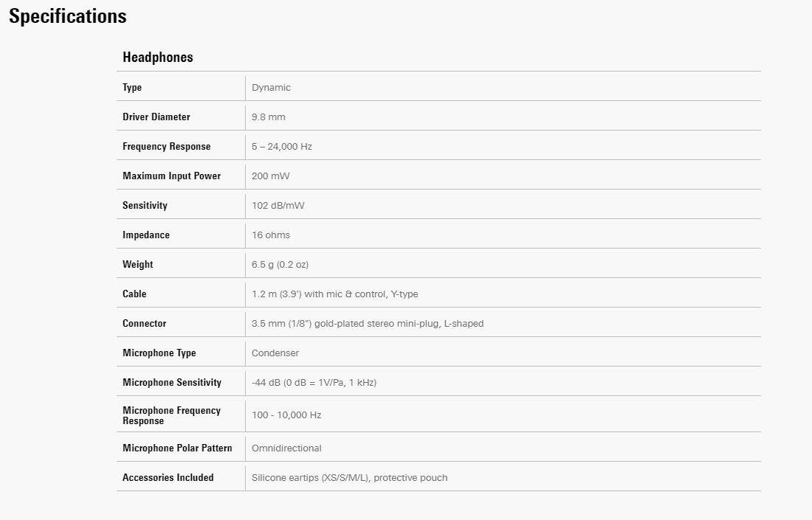812x520 pixels.
Task: Select the Driver Diameter label
Action: pos(156,117)
